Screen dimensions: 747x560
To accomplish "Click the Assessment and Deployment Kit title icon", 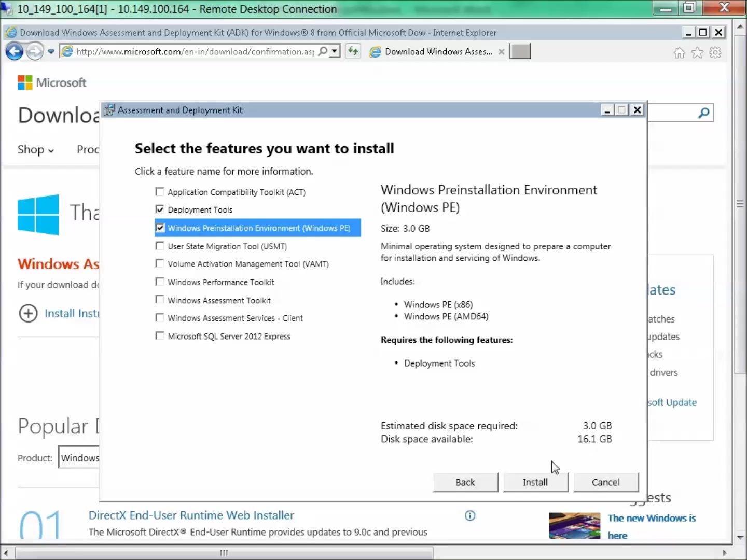I will coord(109,110).
